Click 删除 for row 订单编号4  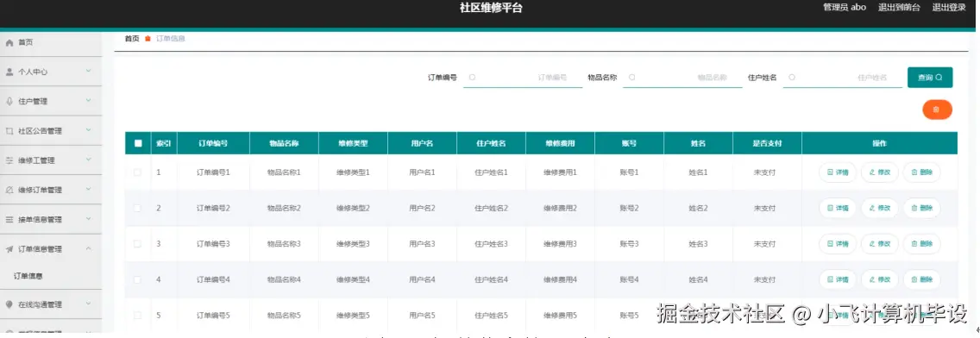[x=921, y=279]
